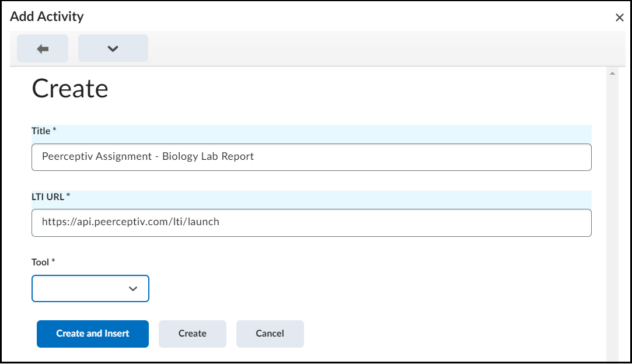Click the word Biology in the Title field
Image resolution: width=632 pixels, height=364 pixels.
(x=180, y=156)
